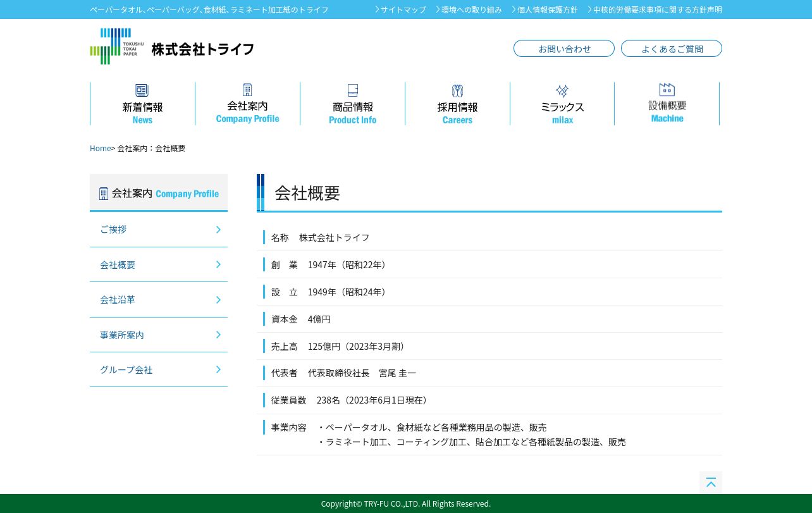
Task: Click the product icon above 商品情報
Action: point(353,90)
